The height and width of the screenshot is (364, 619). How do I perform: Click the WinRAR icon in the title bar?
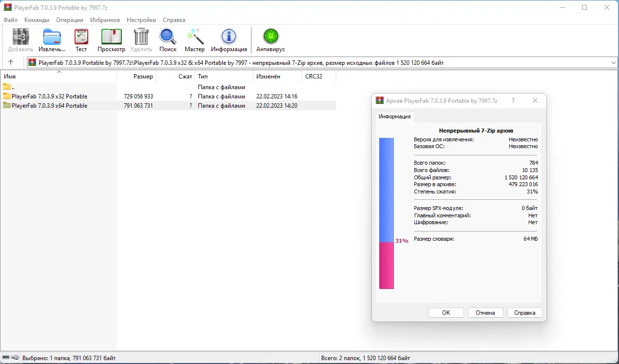pyautogui.click(x=7, y=7)
